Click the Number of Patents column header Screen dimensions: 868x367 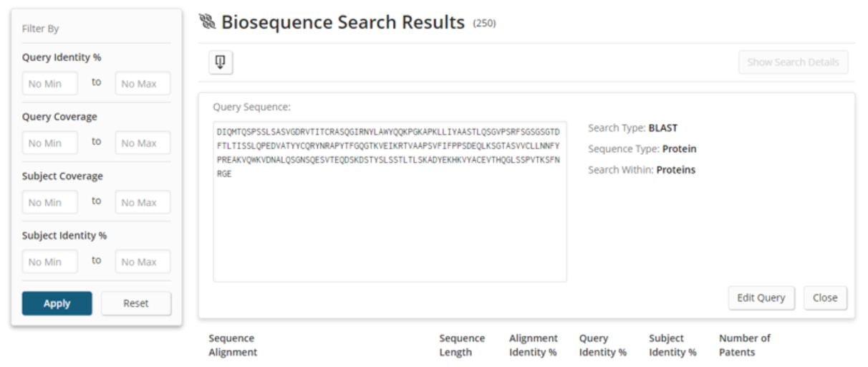click(744, 345)
